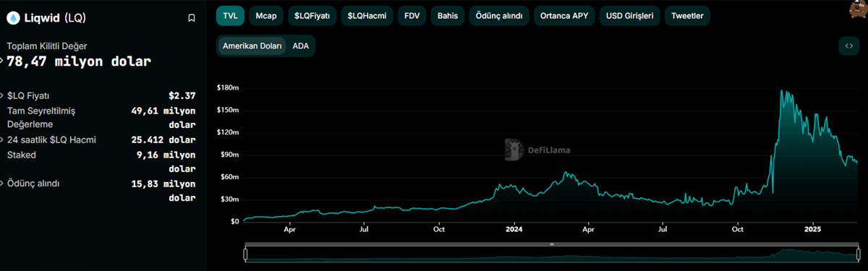868x271 pixels.
Task: Toggle the Ödünç alındı chart button
Action: [499, 15]
